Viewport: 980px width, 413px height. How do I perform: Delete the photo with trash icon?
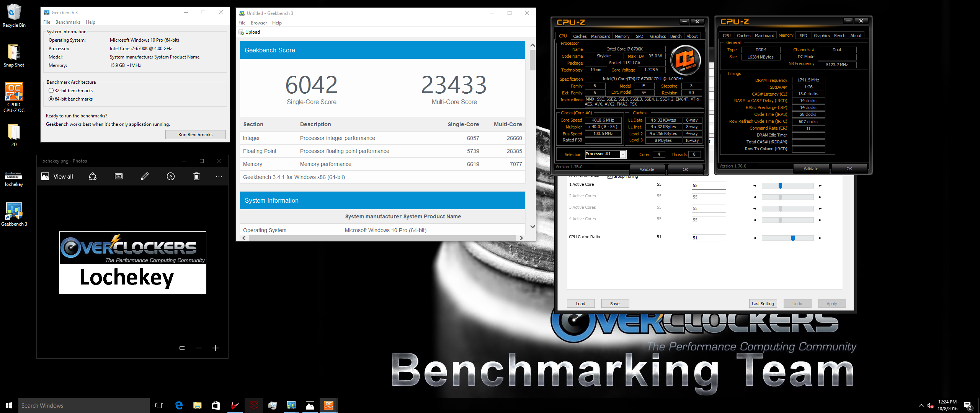[196, 176]
